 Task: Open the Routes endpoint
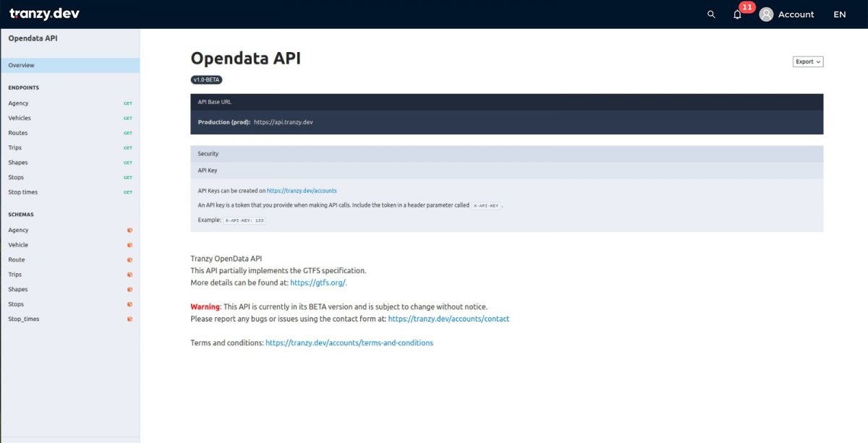coord(18,133)
